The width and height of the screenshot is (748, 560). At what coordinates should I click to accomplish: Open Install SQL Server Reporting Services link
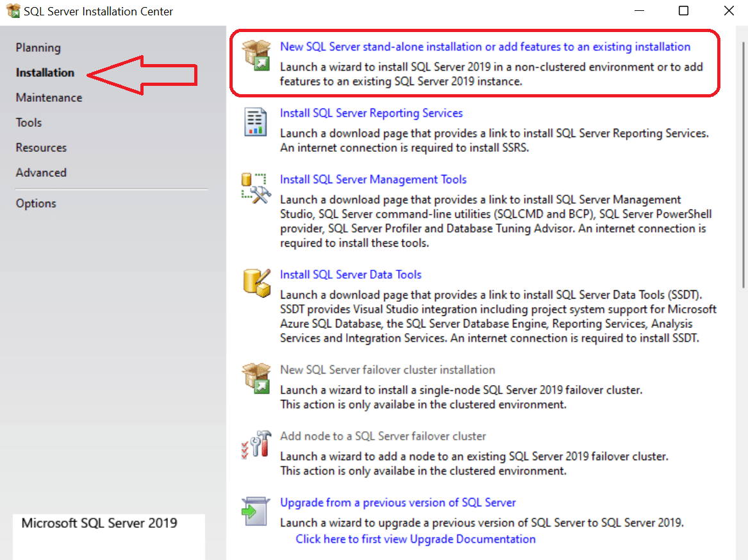[x=371, y=113]
